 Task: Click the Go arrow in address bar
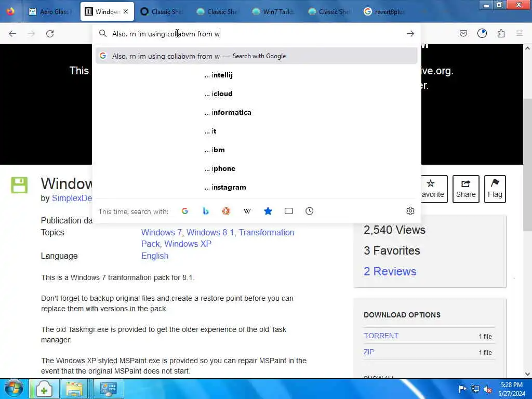coord(410,34)
